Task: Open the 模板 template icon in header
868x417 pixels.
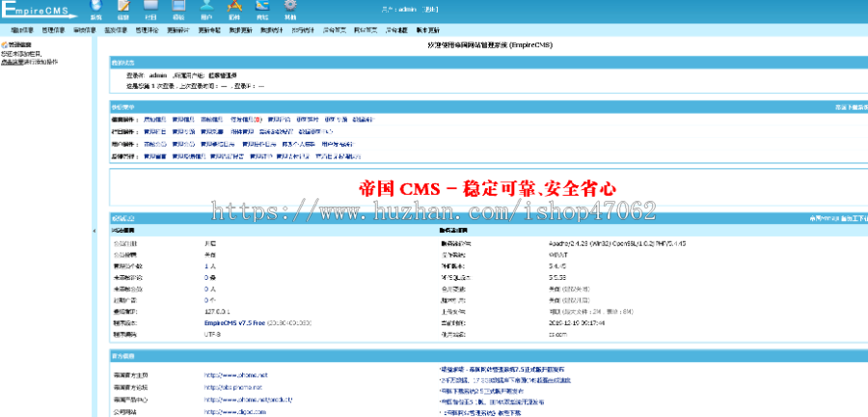Action: [x=178, y=6]
